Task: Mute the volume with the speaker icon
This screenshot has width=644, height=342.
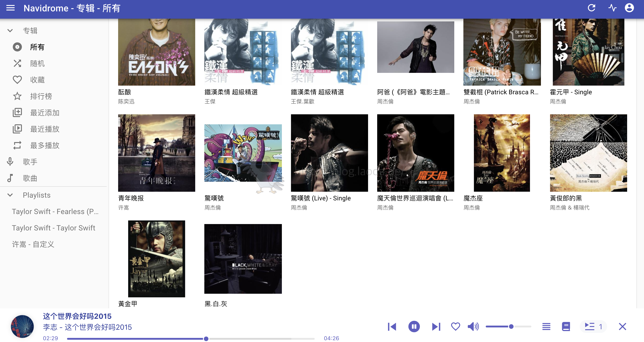Action: coord(473,326)
